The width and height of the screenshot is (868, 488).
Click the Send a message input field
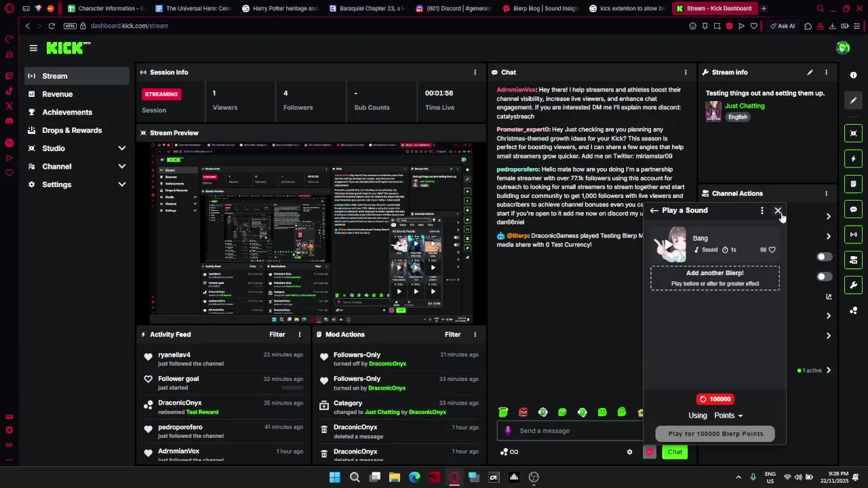[570, 430]
